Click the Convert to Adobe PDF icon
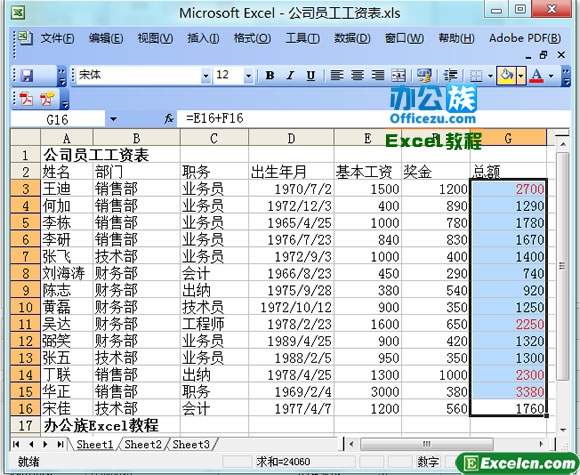 coord(26,99)
